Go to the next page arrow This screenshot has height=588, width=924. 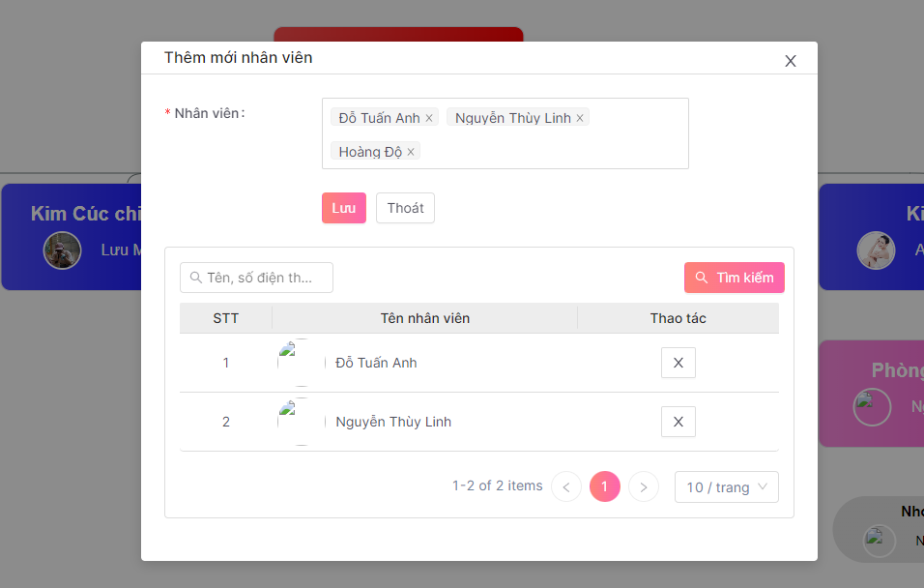(x=644, y=486)
